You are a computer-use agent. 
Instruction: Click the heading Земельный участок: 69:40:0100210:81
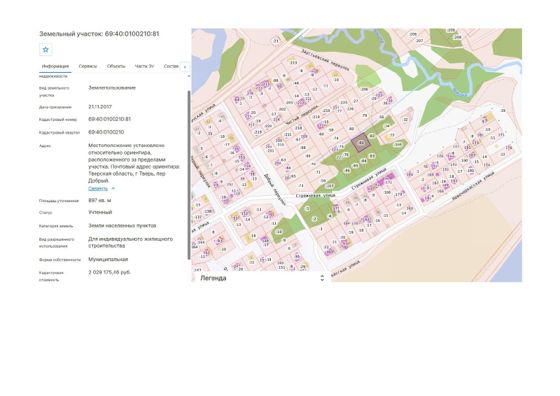tap(99, 34)
